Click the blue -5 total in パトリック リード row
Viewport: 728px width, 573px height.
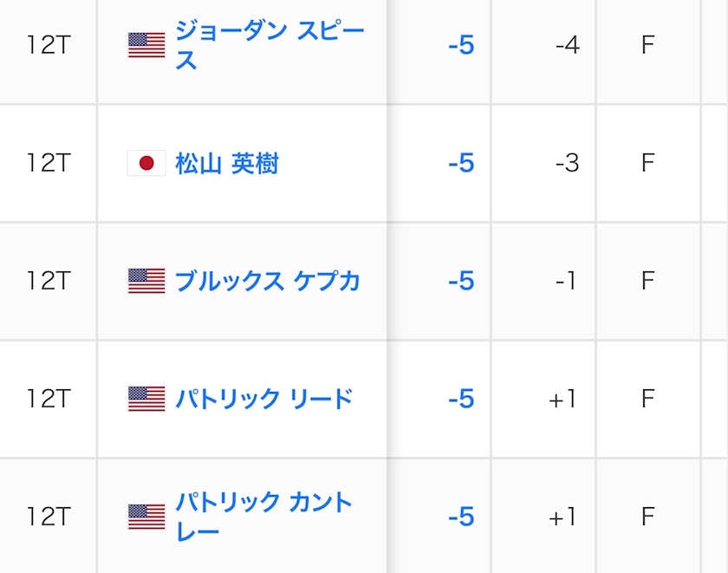(461, 399)
